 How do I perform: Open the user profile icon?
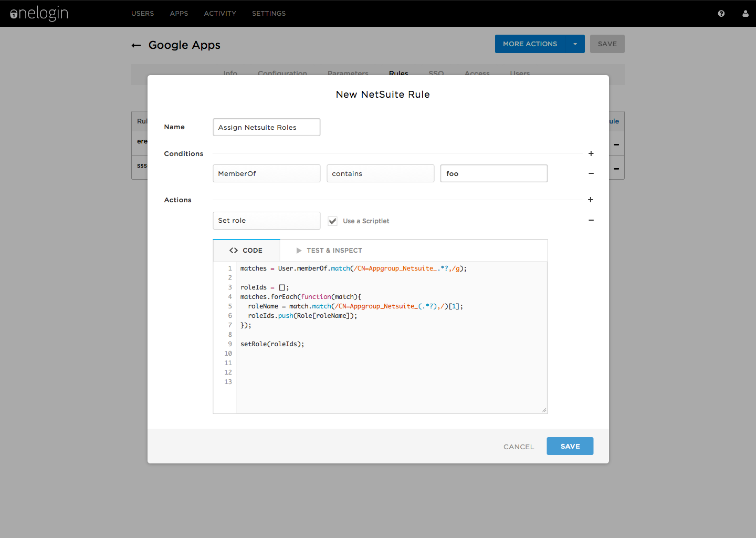point(745,14)
